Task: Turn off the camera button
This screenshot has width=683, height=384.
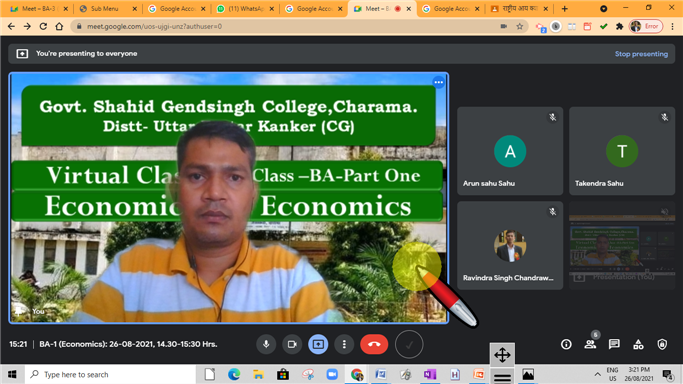Action: 292,344
